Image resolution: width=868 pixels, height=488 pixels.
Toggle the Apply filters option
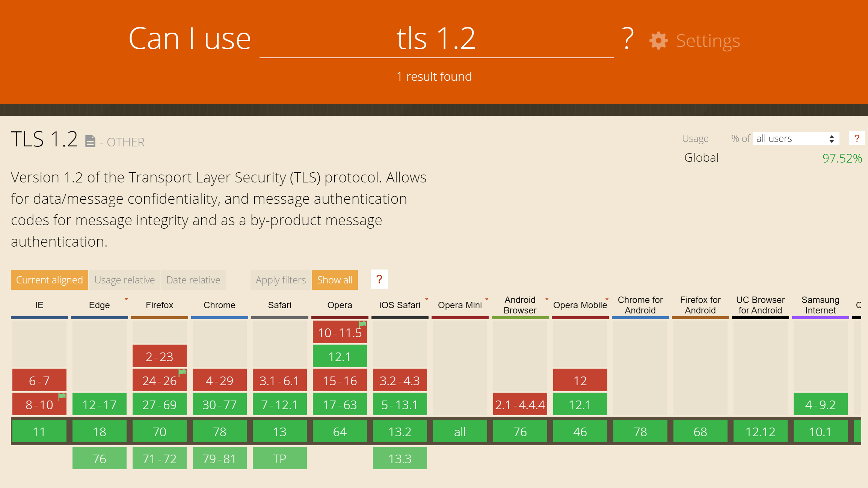click(280, 279)
